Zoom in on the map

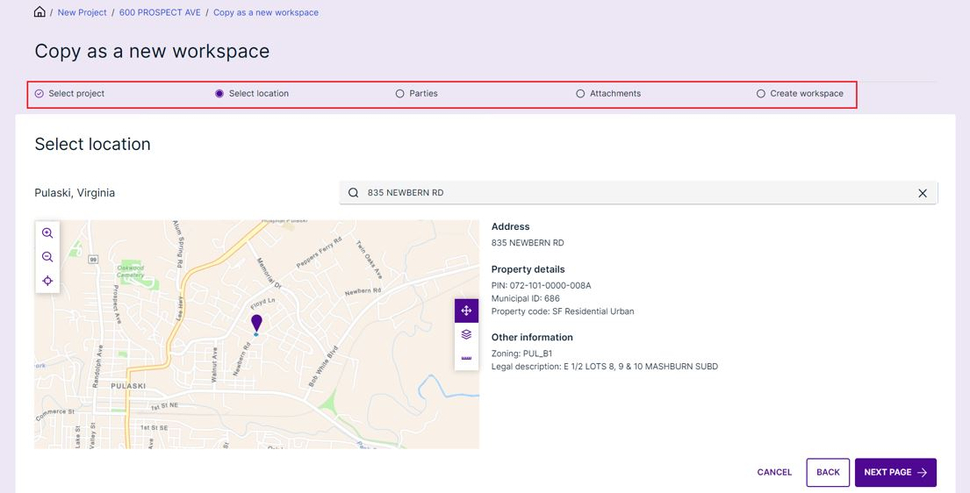tap(48, 233)
